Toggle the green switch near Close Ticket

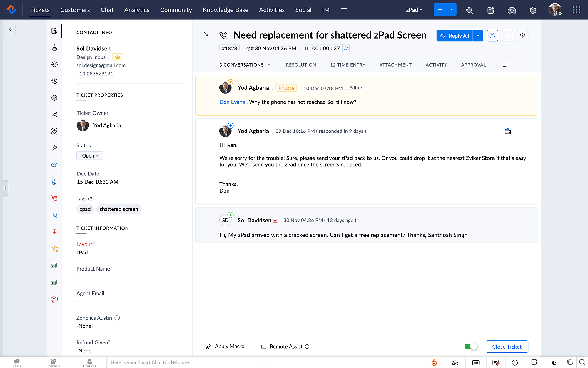(471, 347)
